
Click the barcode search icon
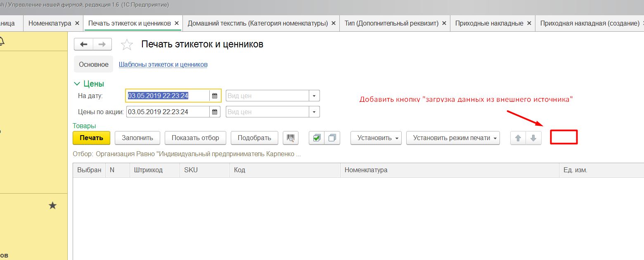(291, 138)
